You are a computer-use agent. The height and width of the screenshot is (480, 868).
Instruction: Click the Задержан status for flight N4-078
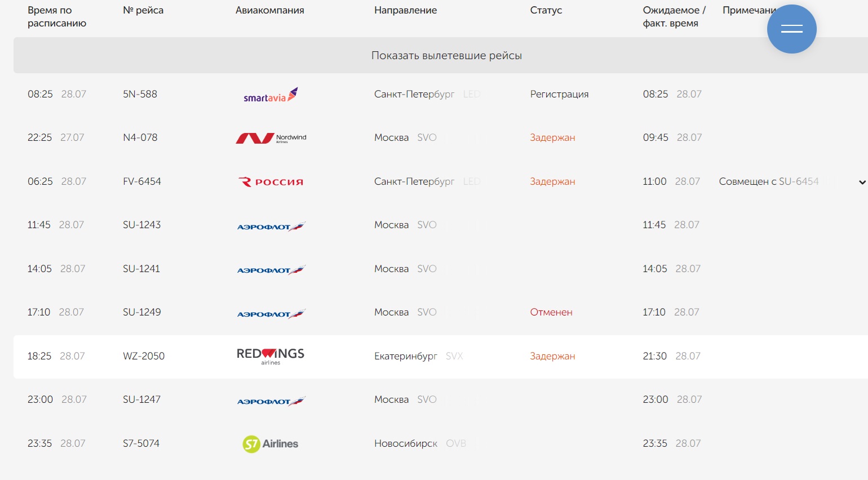552,137
